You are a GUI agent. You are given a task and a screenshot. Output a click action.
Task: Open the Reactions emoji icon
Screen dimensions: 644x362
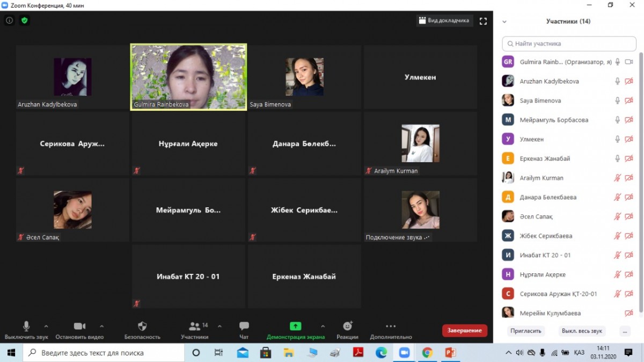[348, 326]
